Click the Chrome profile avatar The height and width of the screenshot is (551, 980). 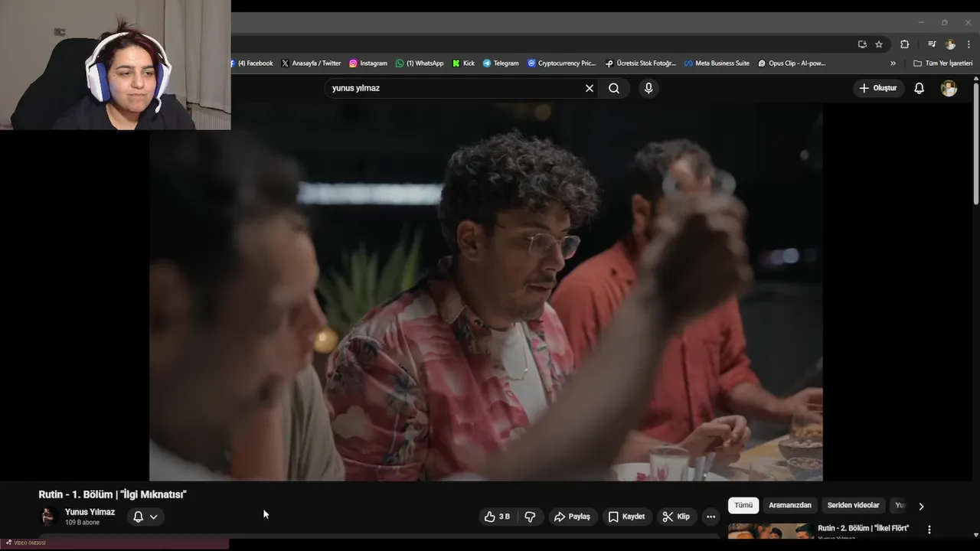pyautogui.click(x=950, y=44)
